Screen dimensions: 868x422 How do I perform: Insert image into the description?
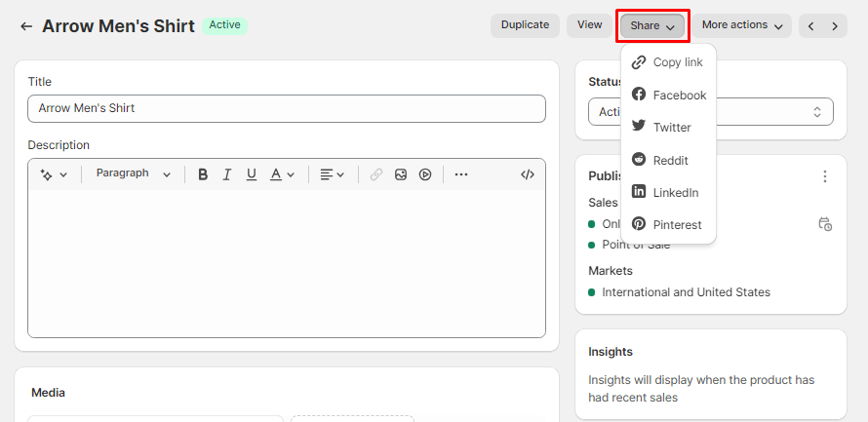click(x=401, y=174)
